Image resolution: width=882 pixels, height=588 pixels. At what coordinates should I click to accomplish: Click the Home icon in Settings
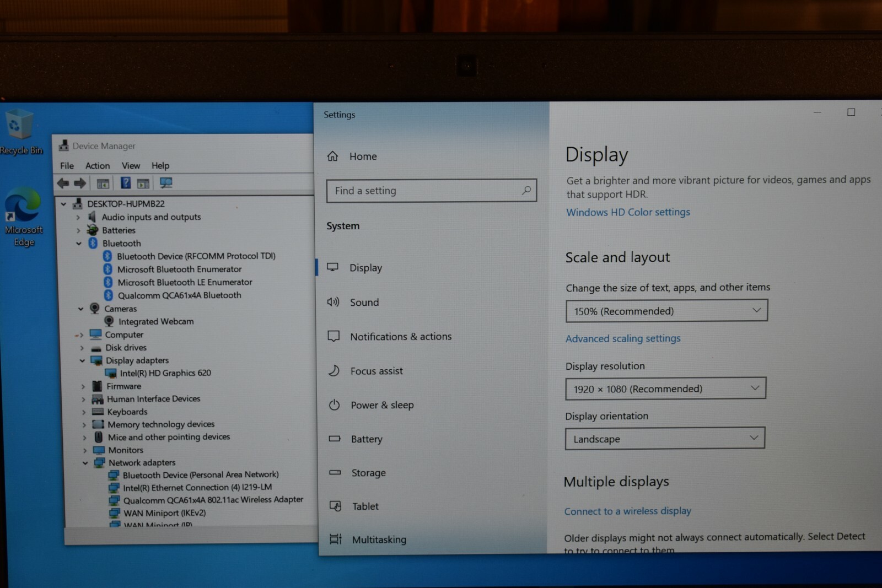[332, 157]
